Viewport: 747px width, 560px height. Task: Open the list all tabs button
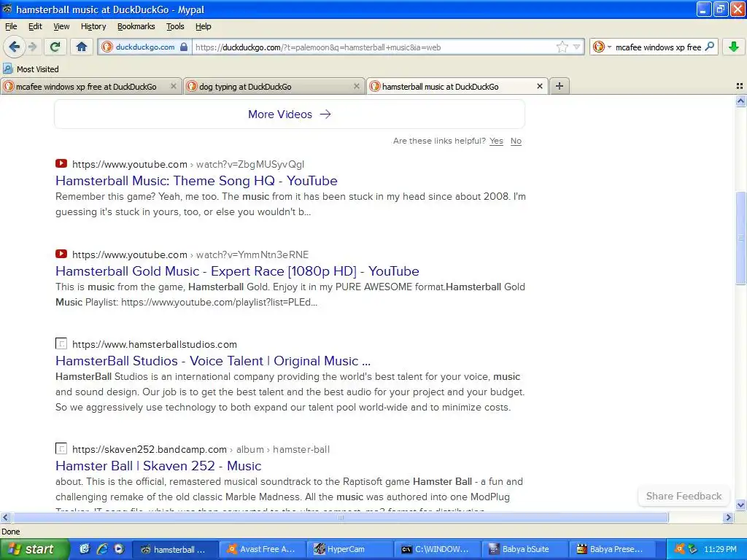[740, 86]
